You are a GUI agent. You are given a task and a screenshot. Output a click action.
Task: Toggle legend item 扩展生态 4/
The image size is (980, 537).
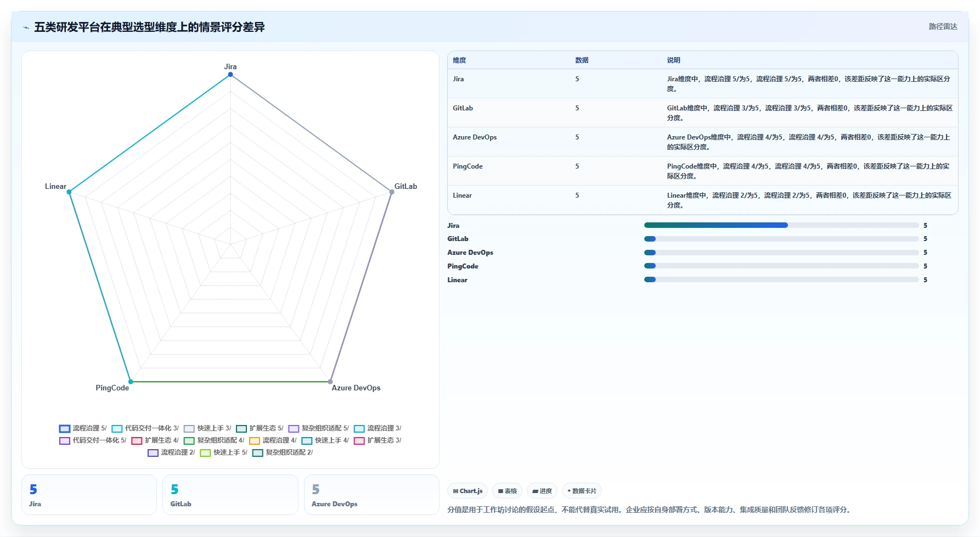point(155,440)
